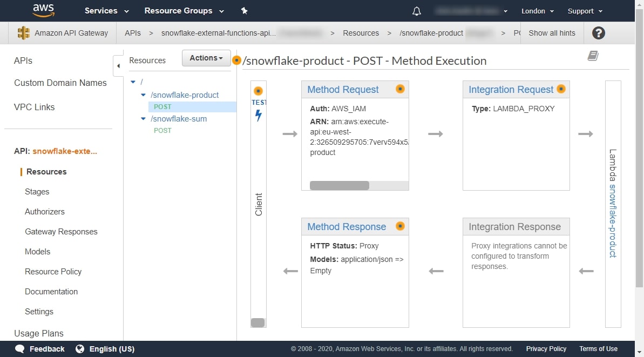Open the Feedback link in the footer
Screen dimensions: 644x357
point(47,349)
